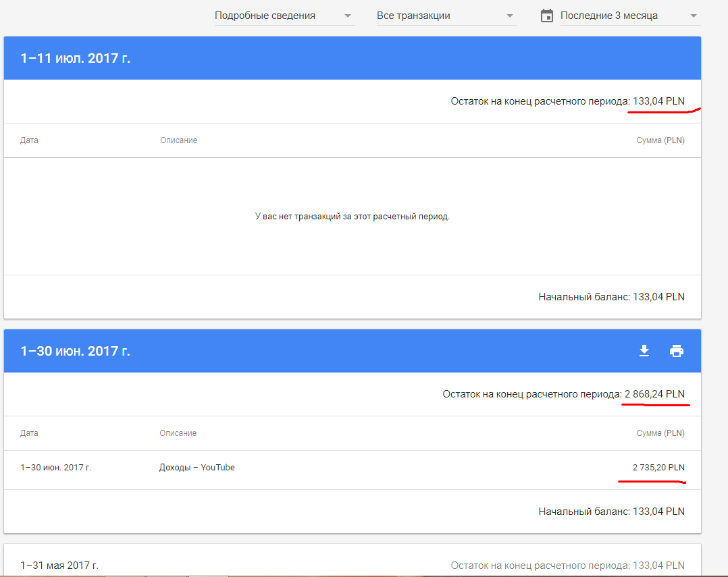Click the "Описание" column header in June section
728x577 pixels.
[178, 433]
